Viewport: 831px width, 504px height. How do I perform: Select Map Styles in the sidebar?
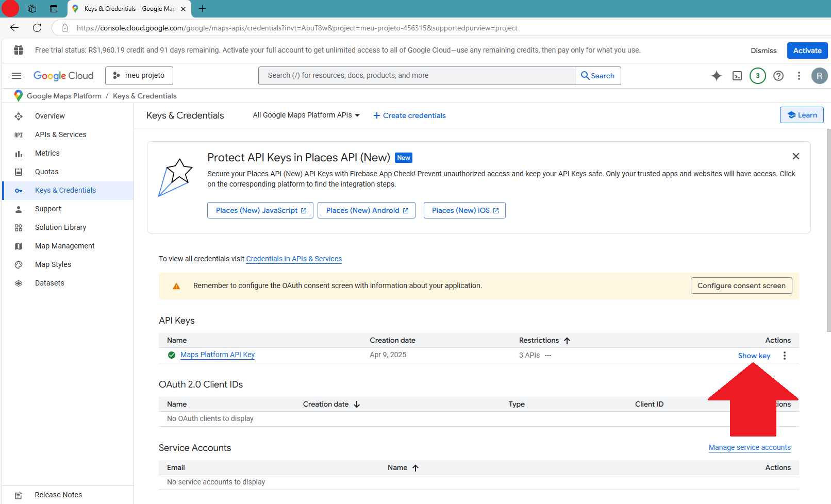[53, 264]
